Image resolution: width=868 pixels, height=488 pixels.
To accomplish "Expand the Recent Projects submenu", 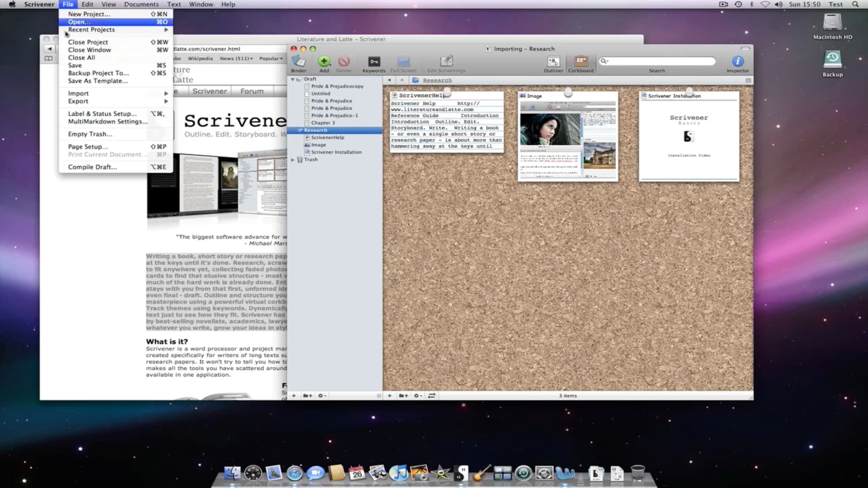I will [116, 29].
